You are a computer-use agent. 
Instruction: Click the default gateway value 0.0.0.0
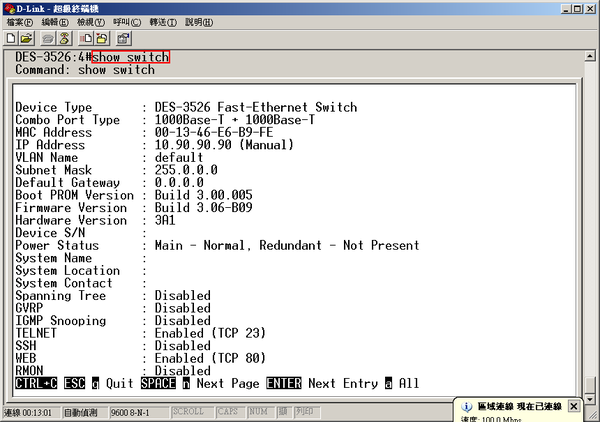coord(179,182)
